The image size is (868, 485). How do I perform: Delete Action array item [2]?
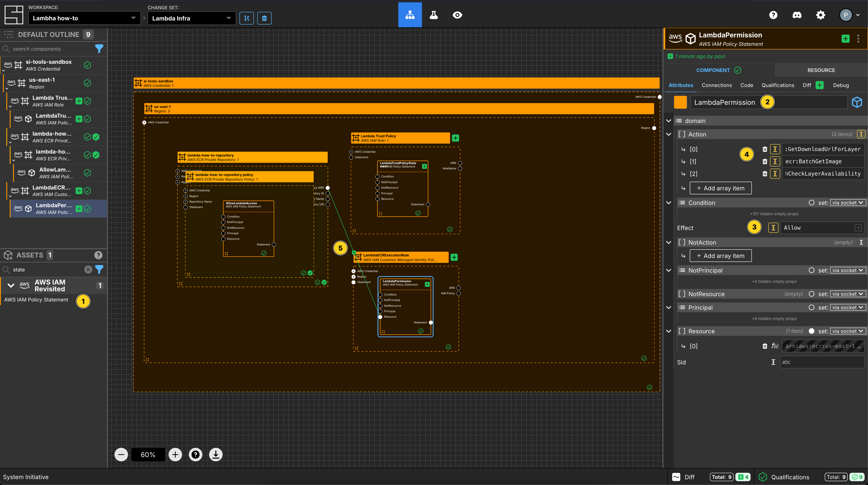[765, 174]
